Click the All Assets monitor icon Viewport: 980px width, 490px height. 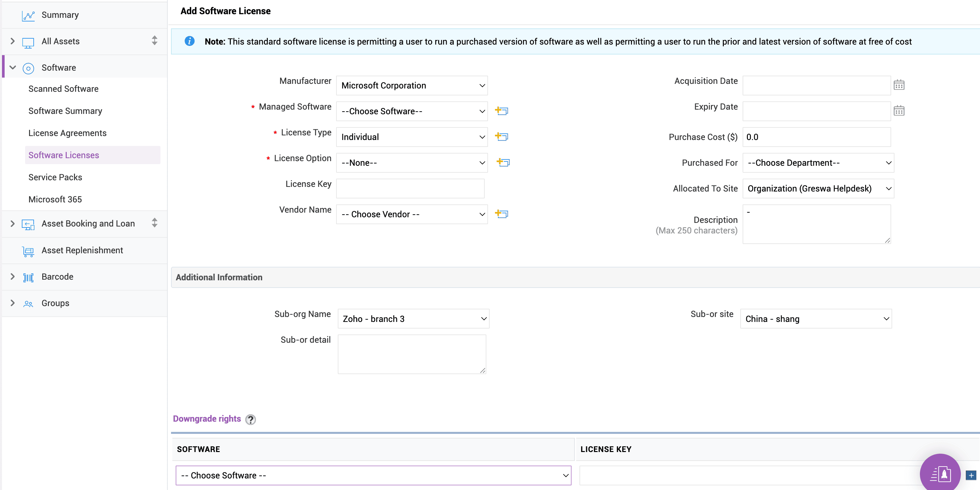coord(28,42)
